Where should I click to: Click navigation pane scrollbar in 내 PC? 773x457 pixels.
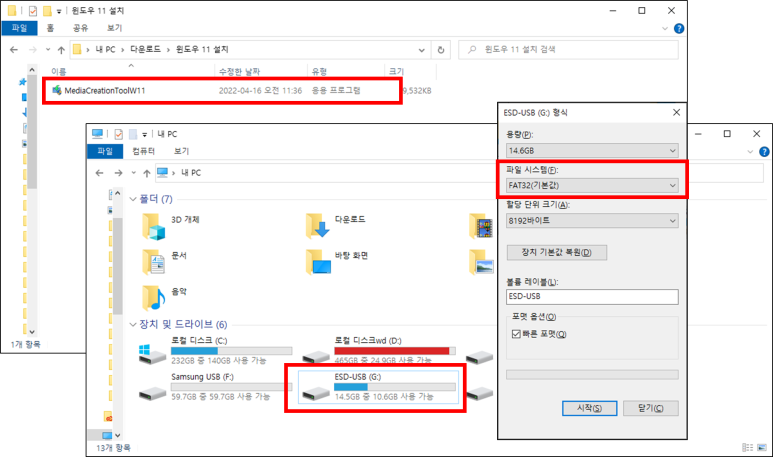click(x=117, y=266)
